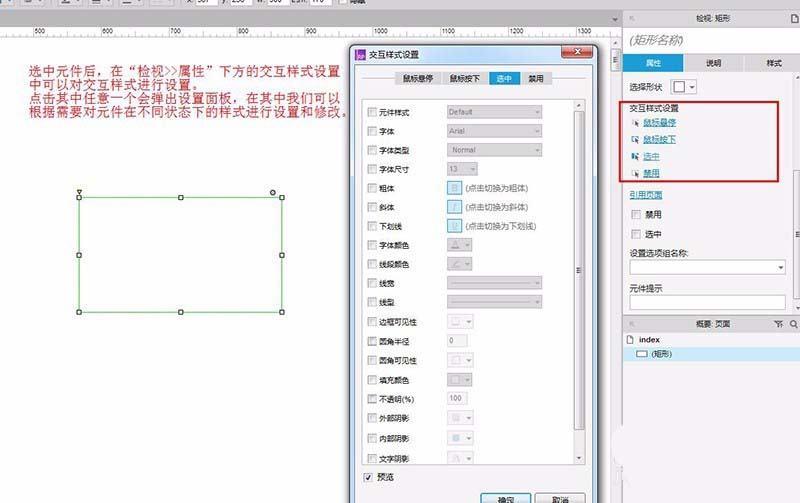This screenshot has width=800, height=503.
Task: Click 确定 button
Action: (x=506, y=498)
